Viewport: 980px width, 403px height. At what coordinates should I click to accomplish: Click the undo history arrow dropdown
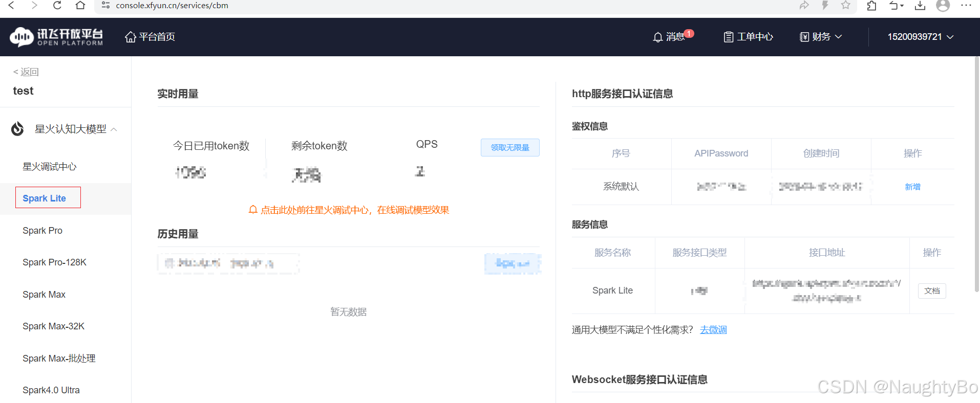tap(896, 5)
